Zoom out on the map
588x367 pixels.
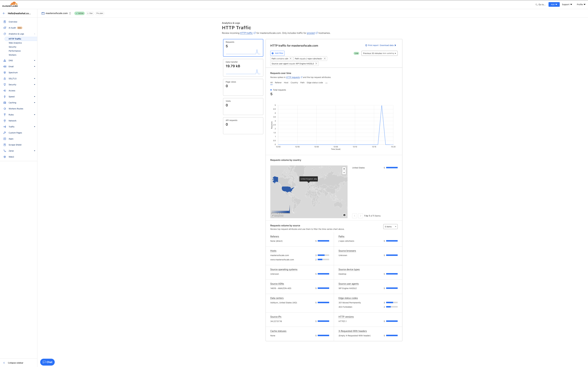click(344, 173)
